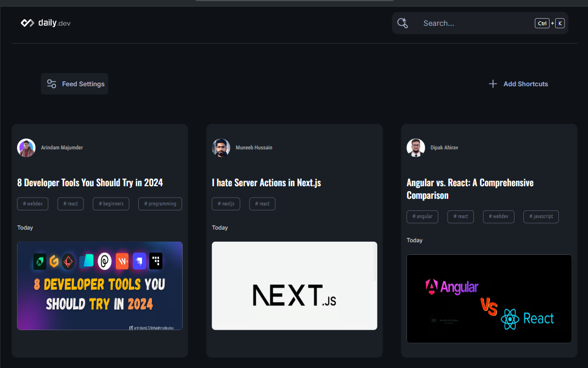
Task: Click the plus icon beside Add Shortcuts
Action: [x=493, y=83]
